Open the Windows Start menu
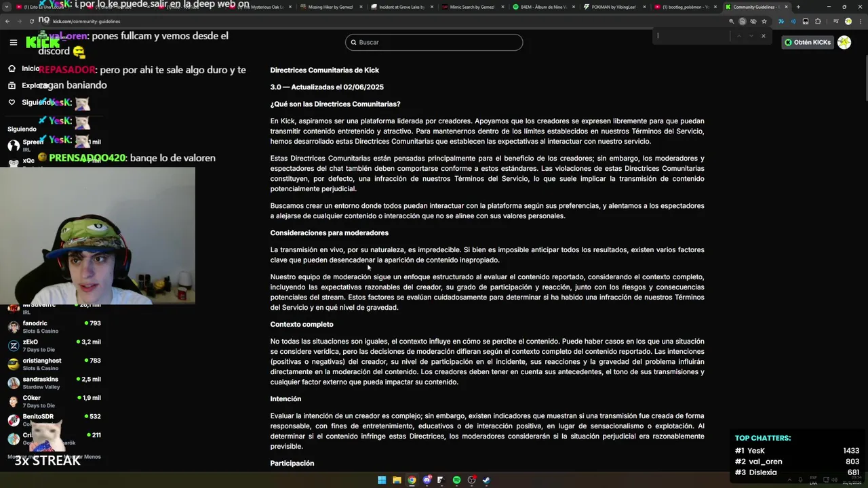 382,480
